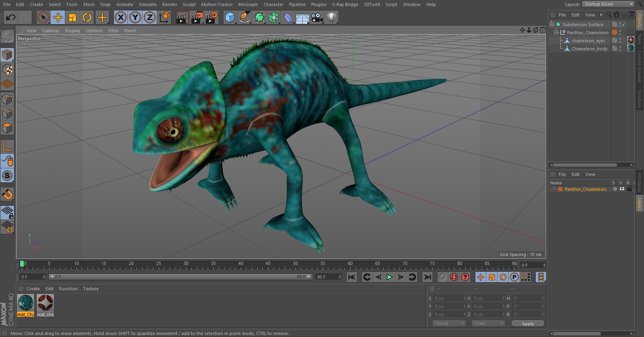The image size is (644, 337).
Task: Toggle Panther_Chameleon layer visibility icon
Action: coord(622,189)
